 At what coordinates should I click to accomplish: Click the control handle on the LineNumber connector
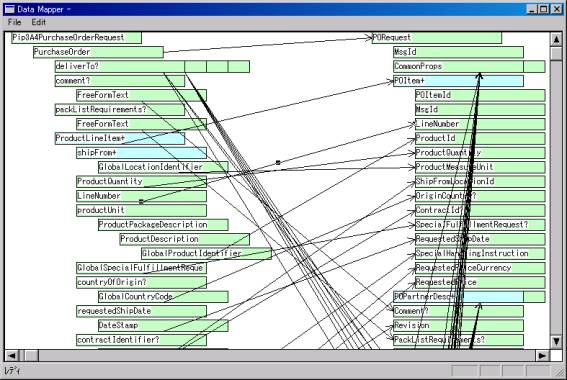tap(141, 201)
